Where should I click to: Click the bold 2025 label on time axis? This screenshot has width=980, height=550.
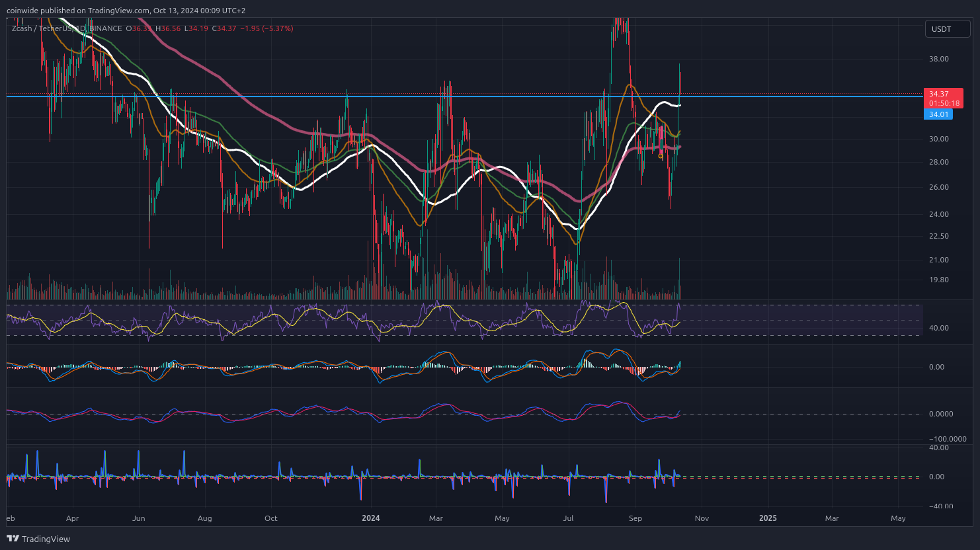point(768,518)
